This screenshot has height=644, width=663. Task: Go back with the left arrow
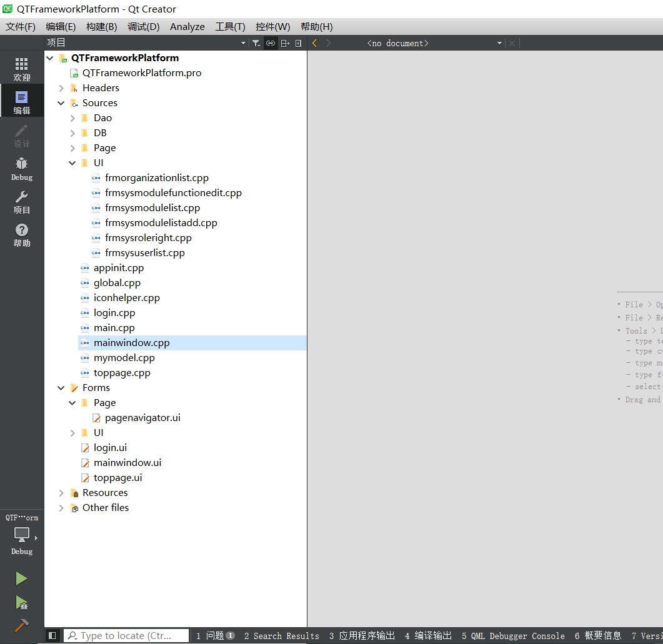tap(314, 43)
